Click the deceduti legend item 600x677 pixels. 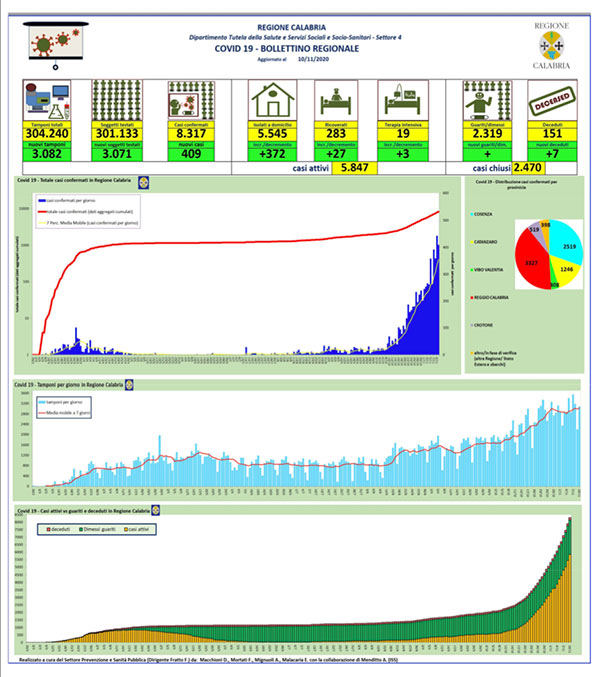point(58,529)
